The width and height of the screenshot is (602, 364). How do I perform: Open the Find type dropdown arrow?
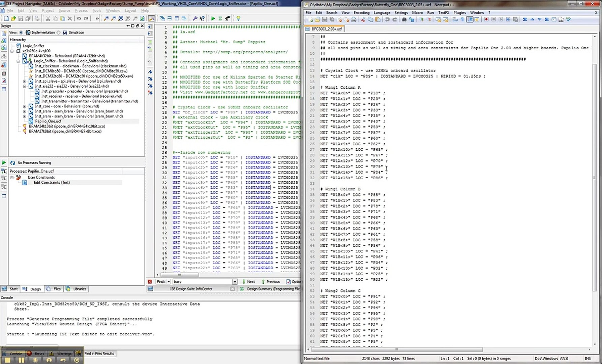click(169, 281)
